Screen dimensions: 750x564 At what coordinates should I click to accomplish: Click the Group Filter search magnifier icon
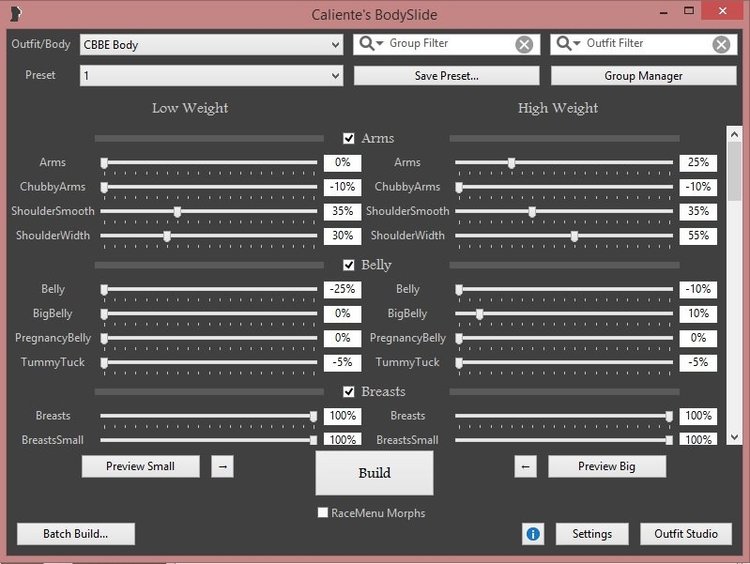click(371, 44)
